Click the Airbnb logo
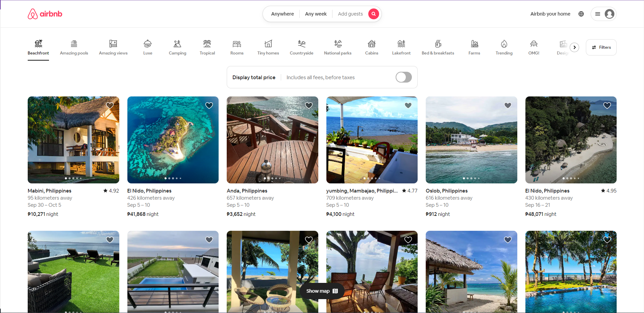 tap(45, 14)
